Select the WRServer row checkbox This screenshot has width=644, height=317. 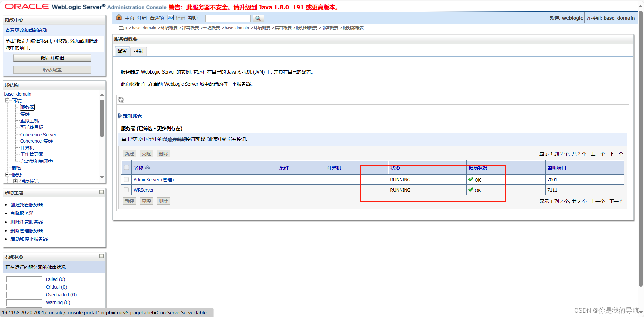tap(126, 190)
